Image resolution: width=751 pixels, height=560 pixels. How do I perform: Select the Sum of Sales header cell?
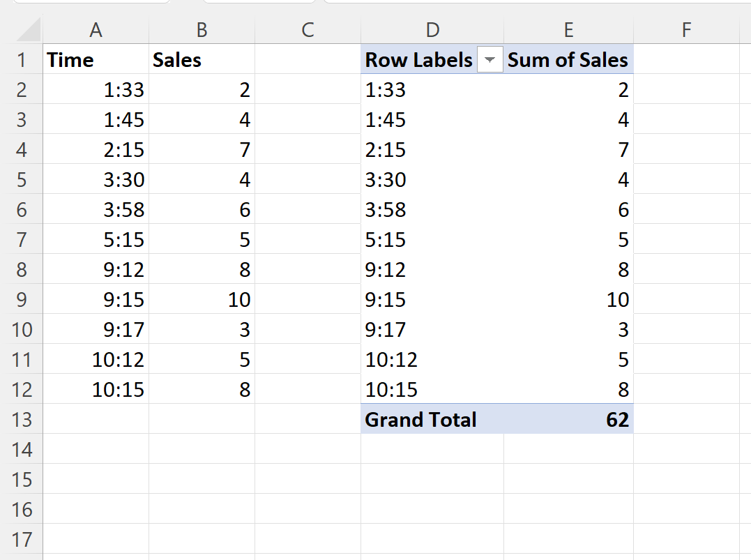pyautogui.click(x=568, y=60)
